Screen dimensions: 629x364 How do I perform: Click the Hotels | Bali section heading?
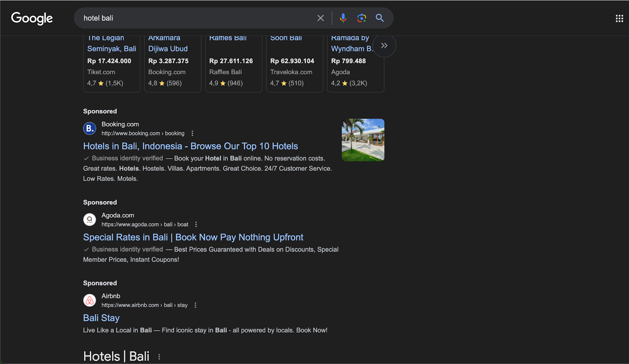click(116, 357)
